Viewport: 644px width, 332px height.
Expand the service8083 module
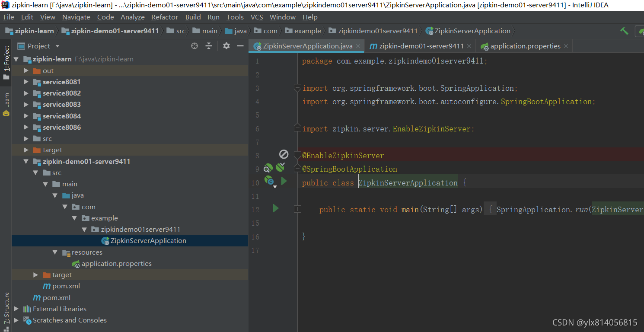[26, 104]
